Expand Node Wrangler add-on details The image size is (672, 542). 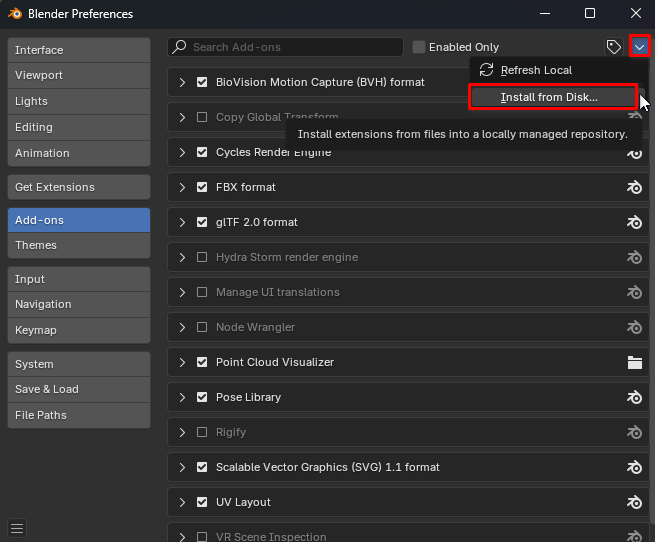[182, 327]
